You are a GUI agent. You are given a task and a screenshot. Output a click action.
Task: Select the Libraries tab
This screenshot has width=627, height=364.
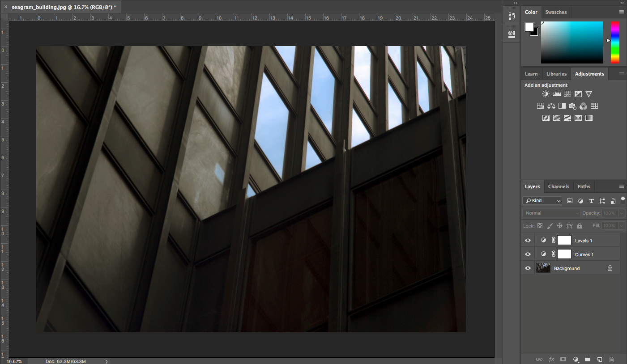tap(556, 74)
